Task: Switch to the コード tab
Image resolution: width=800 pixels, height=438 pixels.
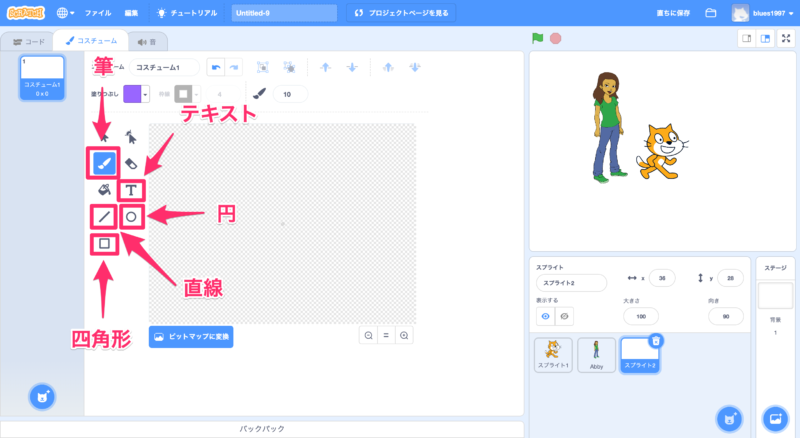Action: 28,42
